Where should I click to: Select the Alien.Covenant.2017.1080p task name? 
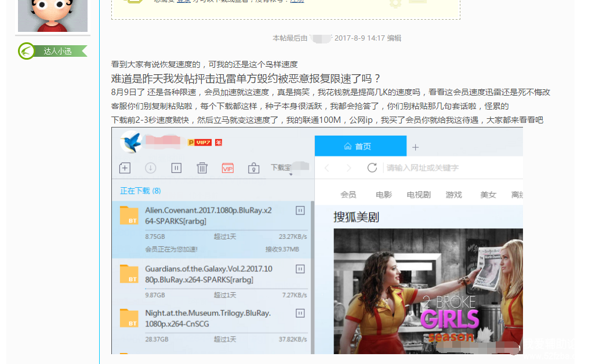click(x=208, y=216)
